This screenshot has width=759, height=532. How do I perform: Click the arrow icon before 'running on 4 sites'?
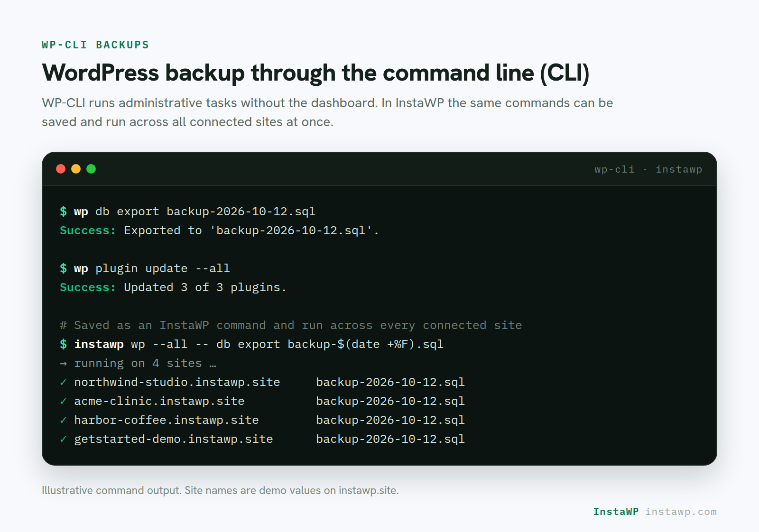click(63, 364)
